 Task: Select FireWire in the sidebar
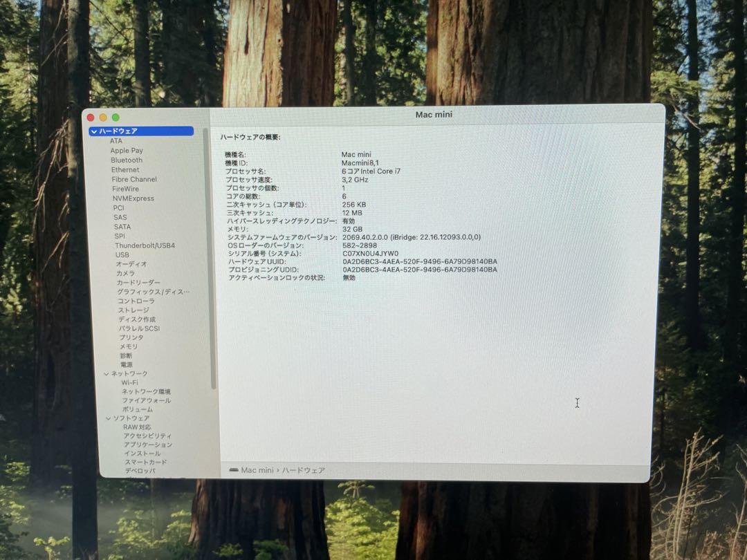coord(126,189)
